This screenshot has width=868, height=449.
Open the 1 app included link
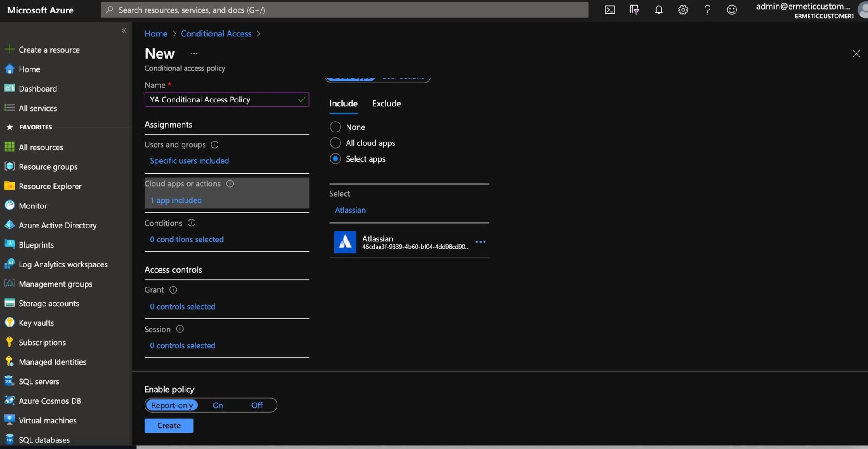[176, 200]
